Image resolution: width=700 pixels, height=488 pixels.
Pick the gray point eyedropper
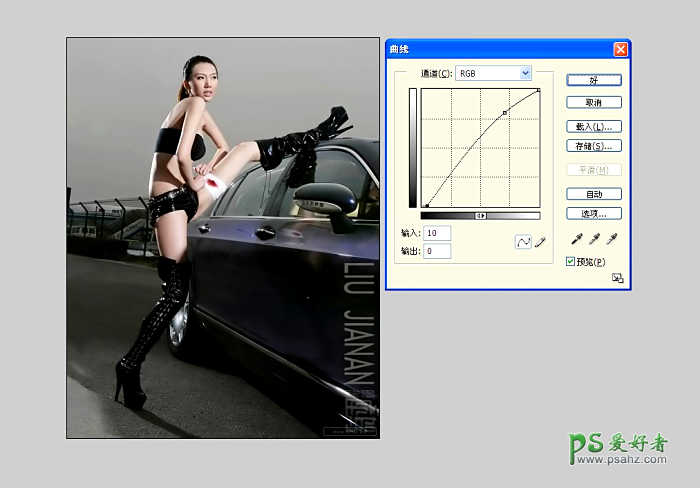[x=594, y=239]
